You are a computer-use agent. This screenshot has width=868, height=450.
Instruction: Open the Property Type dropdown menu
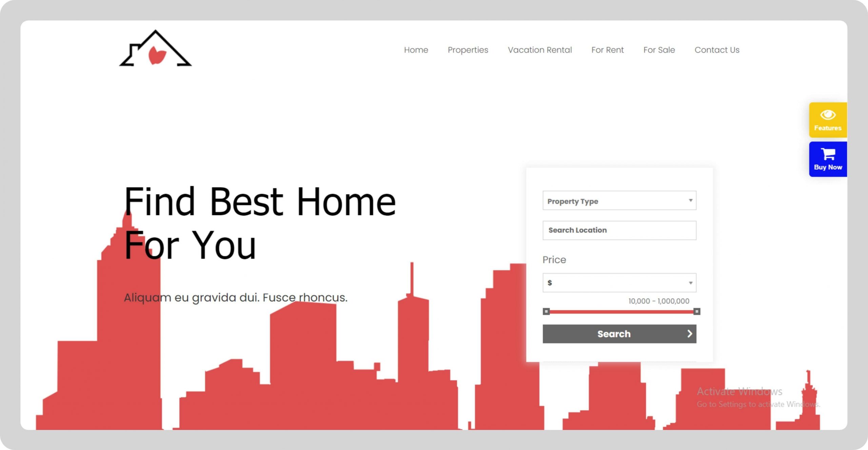pyautogui.click(x=620, y=201)
